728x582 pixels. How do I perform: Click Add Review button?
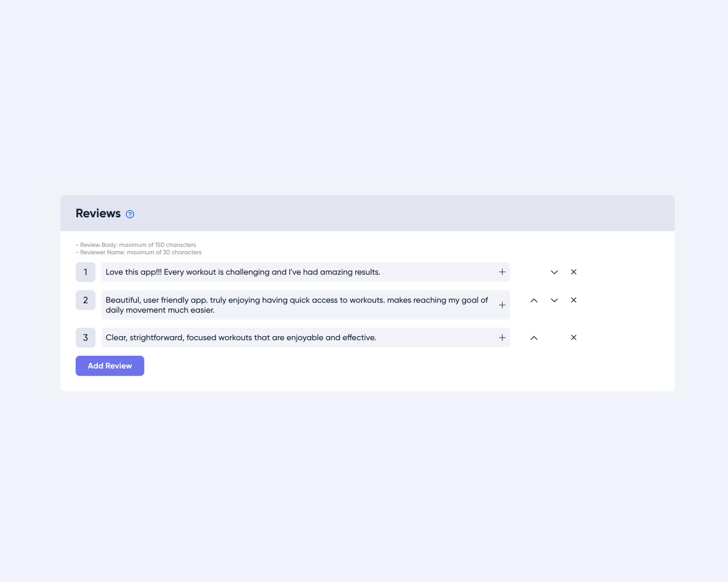(x=110, y=366)
